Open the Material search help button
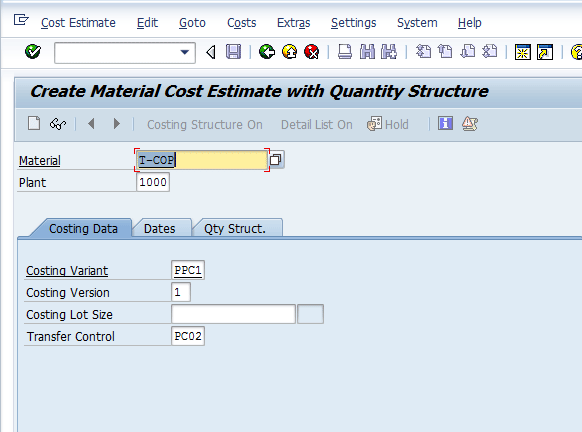This screenshot has width=582, height=432. (276, 160)
